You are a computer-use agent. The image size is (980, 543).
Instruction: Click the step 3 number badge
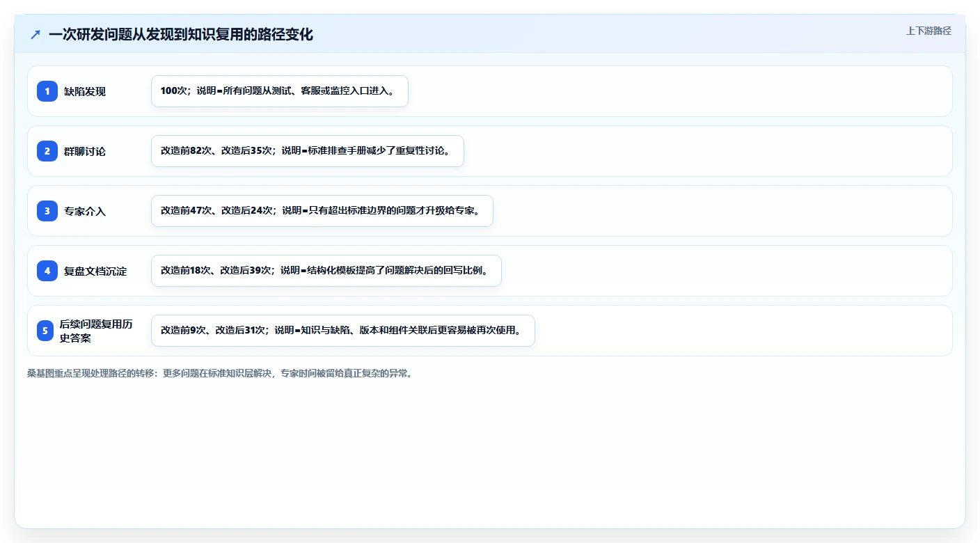click(x=47, y=211)
